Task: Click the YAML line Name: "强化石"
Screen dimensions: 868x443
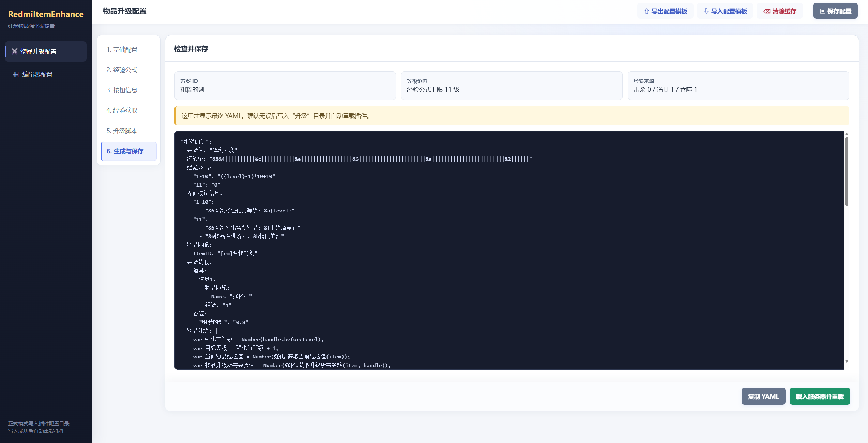Action: pyautogui.click(x=231, y=296)
